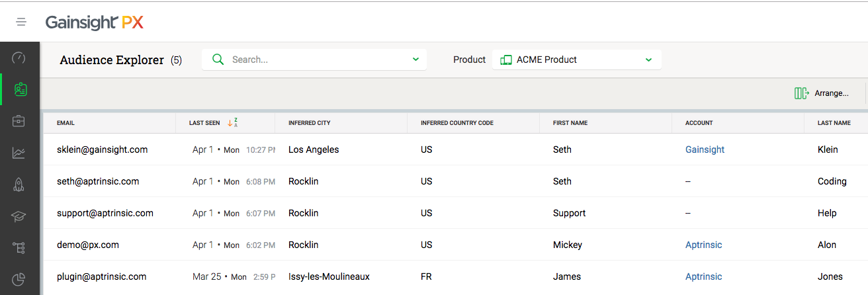Open the Audience Explorer sidebar icon
Screen dimensions: 868x295
click(x=20, y=89)
